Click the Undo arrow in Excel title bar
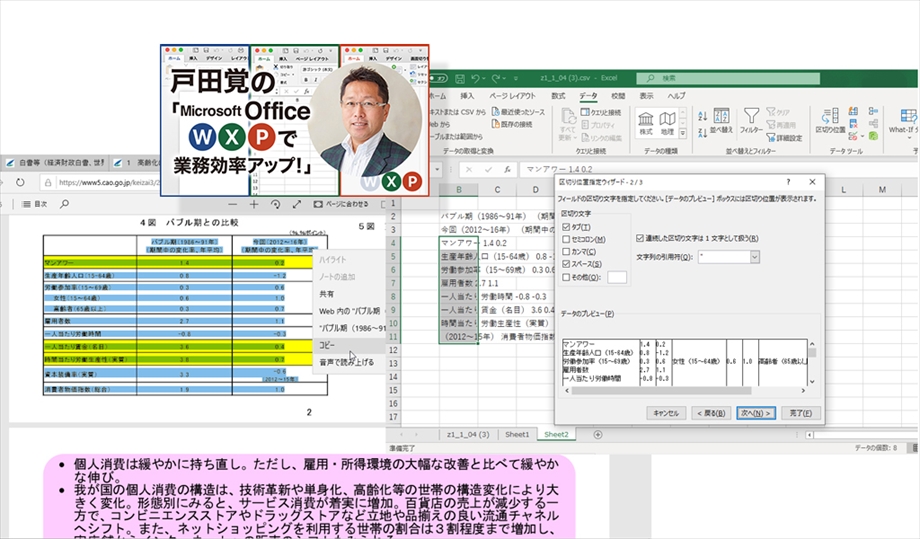Screen dimensions: 920x539 [x=475, y=78]
